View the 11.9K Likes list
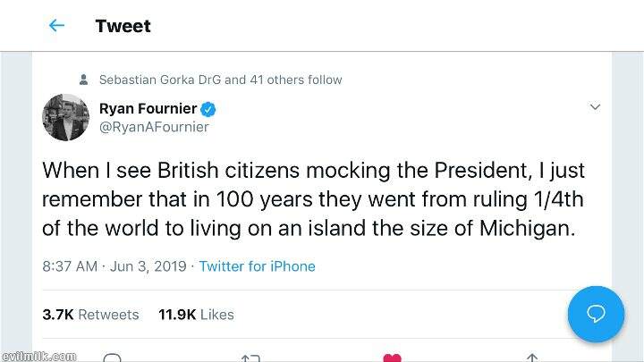Viewport: 644px width, 362px height. (x=196, y=315)
